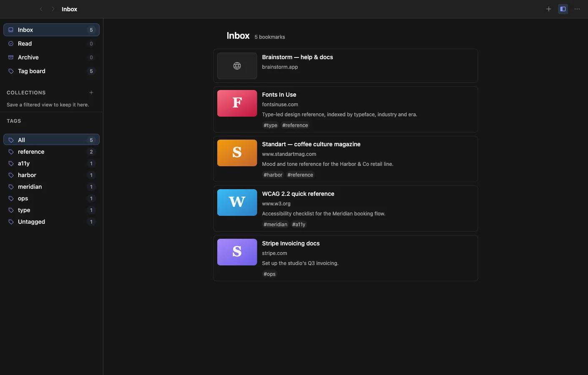This screenshot has width=588, height=375.
Task: Open the Inbox sidebar item
Action: [x=51, y=30]
